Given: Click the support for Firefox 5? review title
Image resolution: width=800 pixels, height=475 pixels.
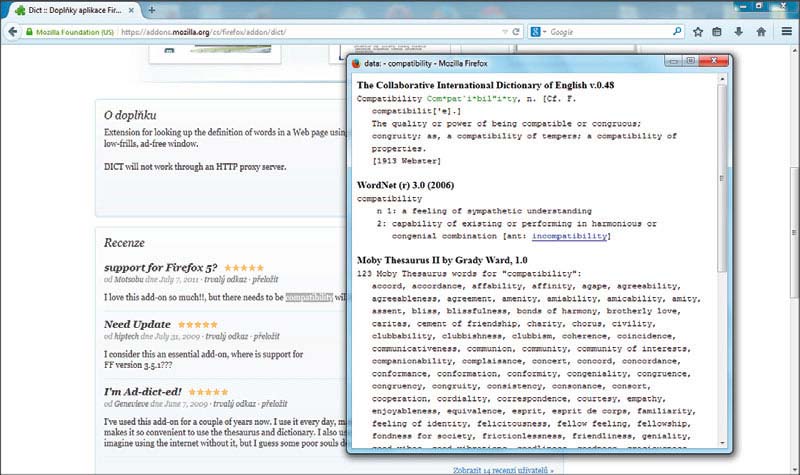Looking at the screenshot, I should pos(161,267).
